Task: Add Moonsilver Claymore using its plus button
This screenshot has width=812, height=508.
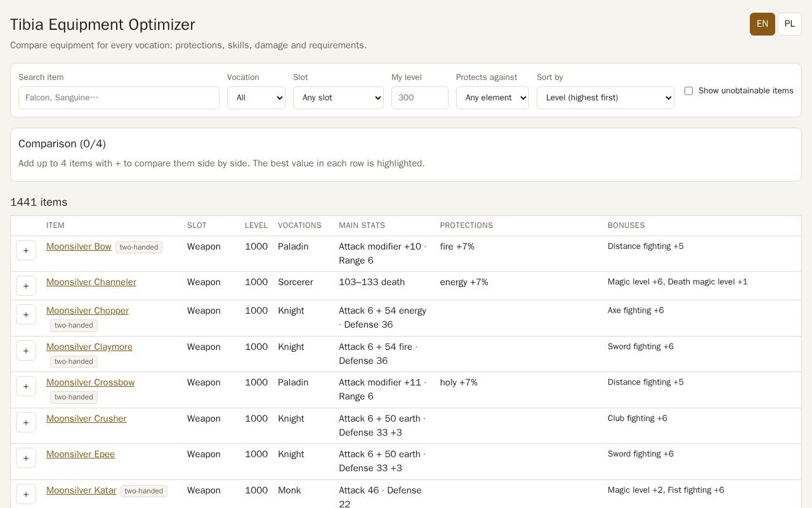Action: pyautogui.click(x=26, y=351)
